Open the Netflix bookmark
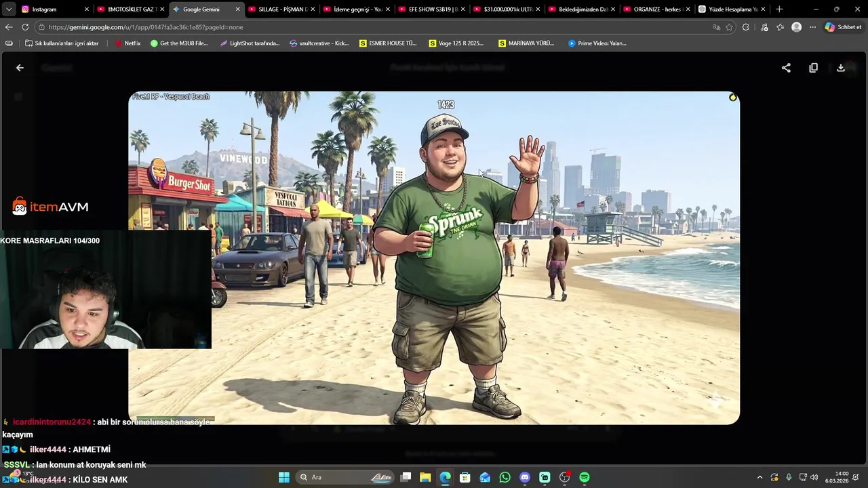Screen dimensions: 868x488 click(x=127, y=43)
